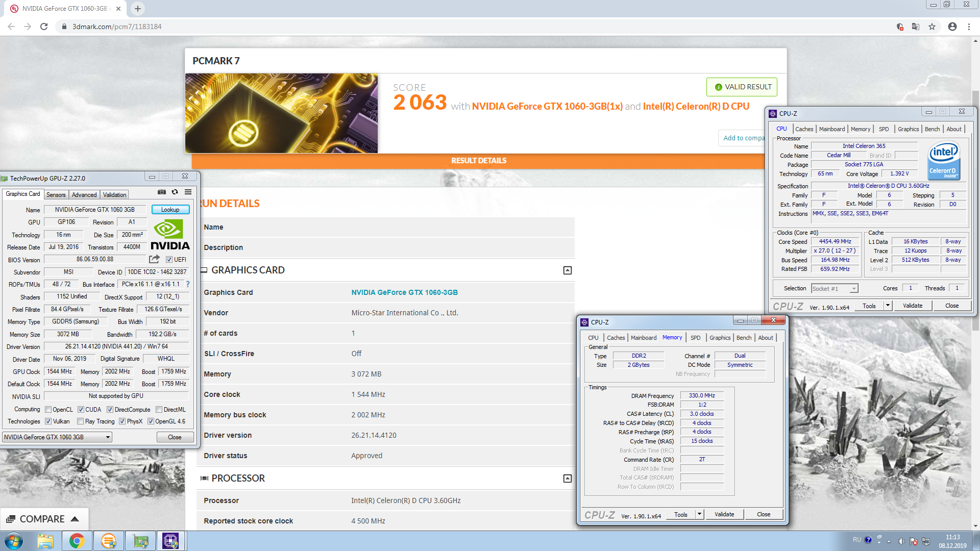The width and height of the screenshot is (980, 551).
Task: Collapse the Graphics Card section
Action: coord(568,270)
